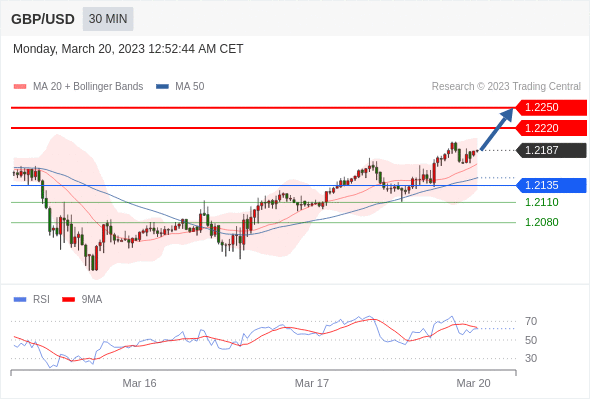Toggle the MA 20 + Bollinger Bands legend

(x=78, y=87)
